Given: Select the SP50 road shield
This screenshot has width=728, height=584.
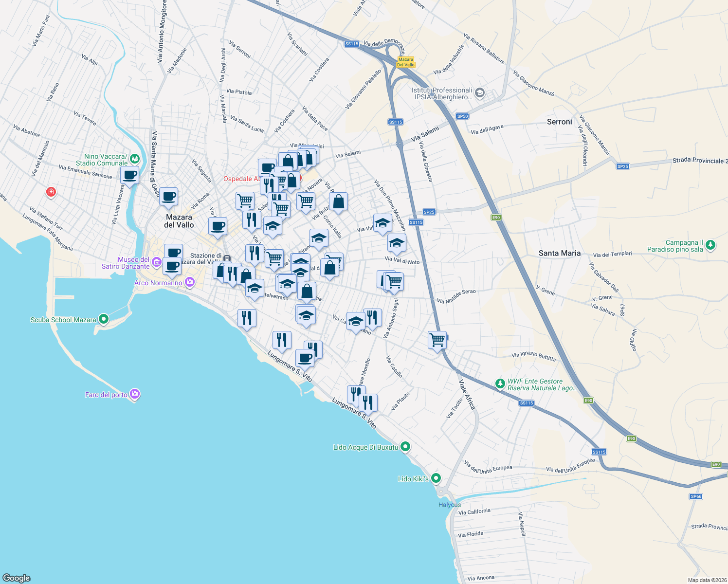Looking at the screenshot, I should [x=462, y=116].
